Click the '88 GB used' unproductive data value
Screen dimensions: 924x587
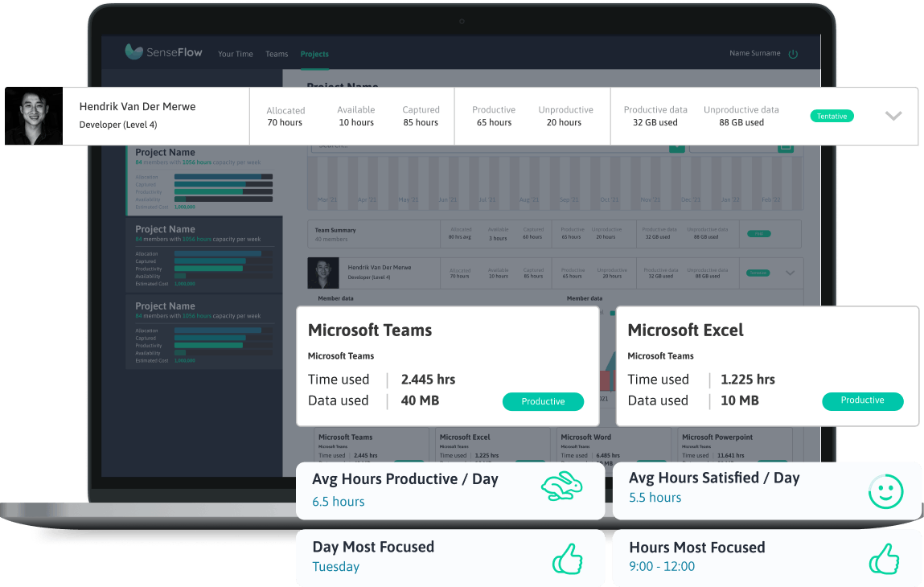click(x=741, y=122)
